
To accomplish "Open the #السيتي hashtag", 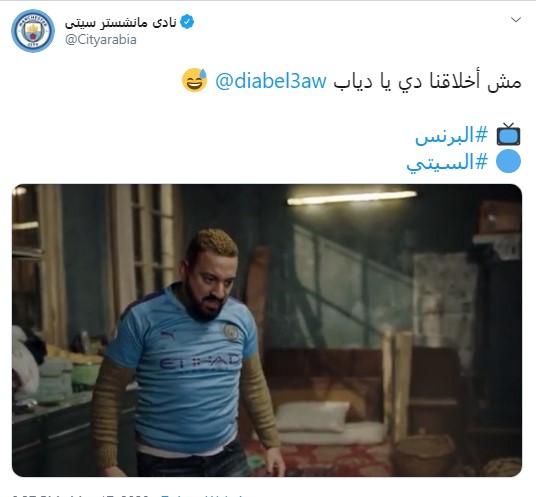I will click(x=447, y=162).
